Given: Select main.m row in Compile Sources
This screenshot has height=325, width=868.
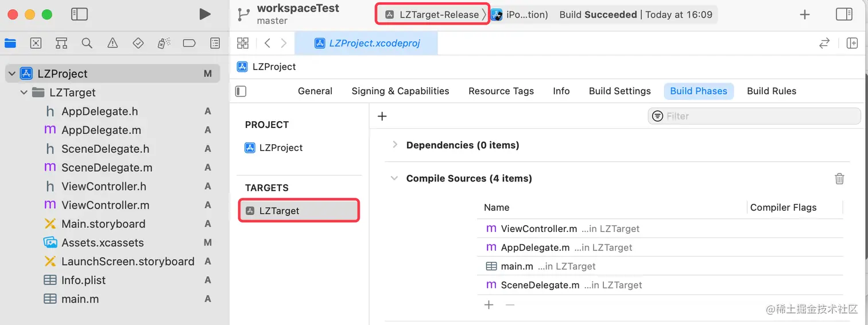Looking at the screenshot, I should 660,266.
